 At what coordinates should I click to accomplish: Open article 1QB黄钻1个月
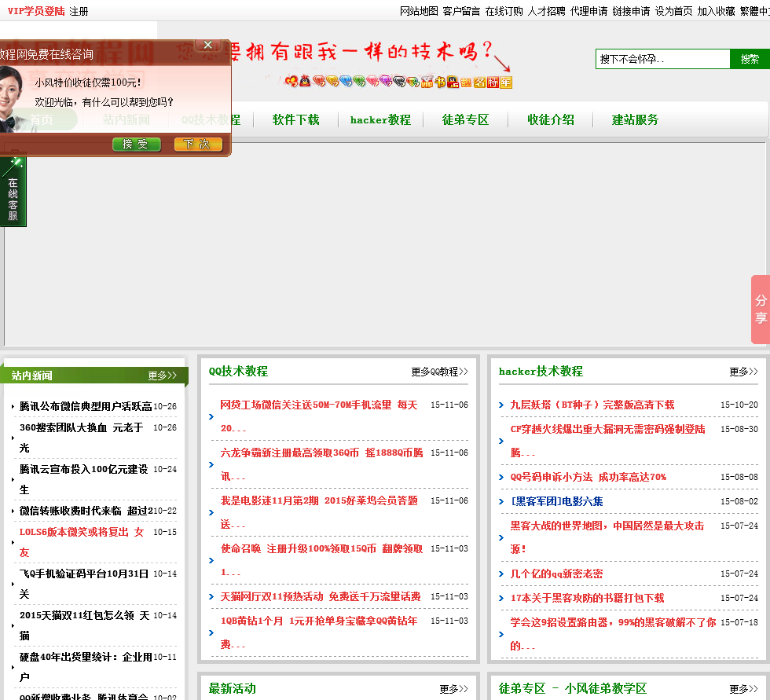pyautogui.click(x=319, y=632)
